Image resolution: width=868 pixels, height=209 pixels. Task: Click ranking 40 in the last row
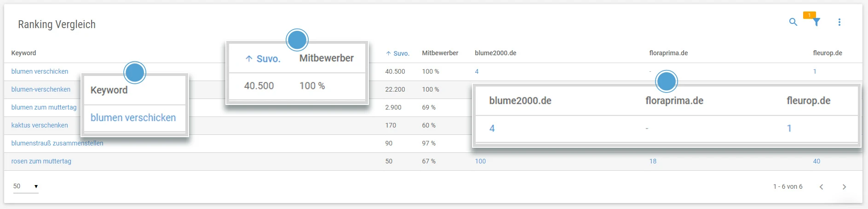click(x=816, y=161)
